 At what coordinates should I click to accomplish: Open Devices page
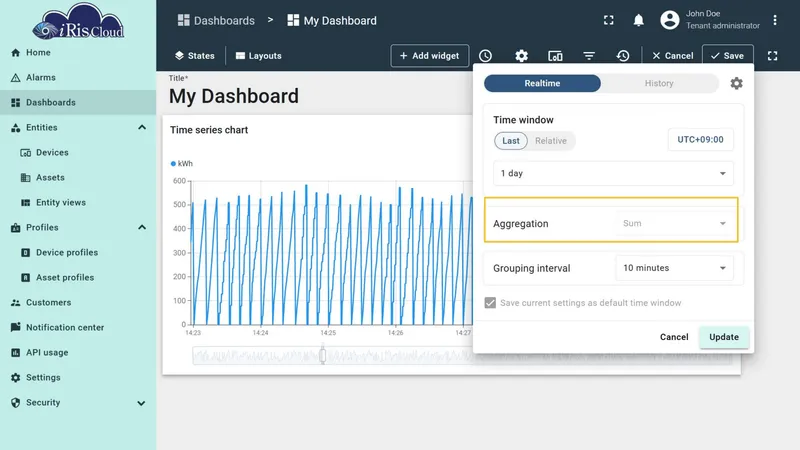coord(78,153)
